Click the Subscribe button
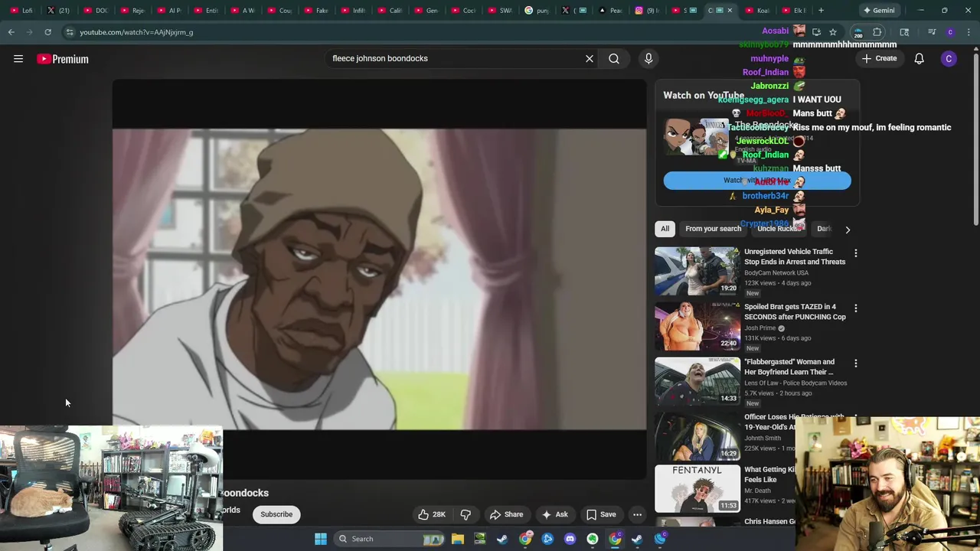 (x=276, y=514)
